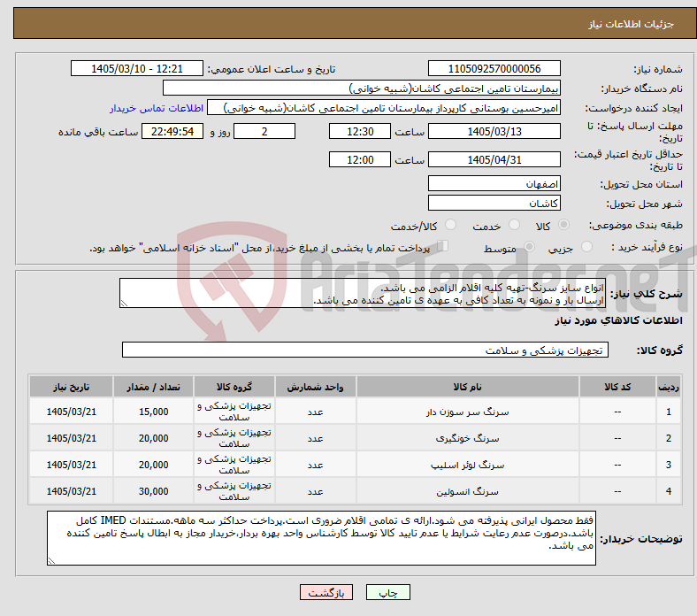Click the item name سرنگ انسولین
The image size is (697, 616).
click(467, 491)
